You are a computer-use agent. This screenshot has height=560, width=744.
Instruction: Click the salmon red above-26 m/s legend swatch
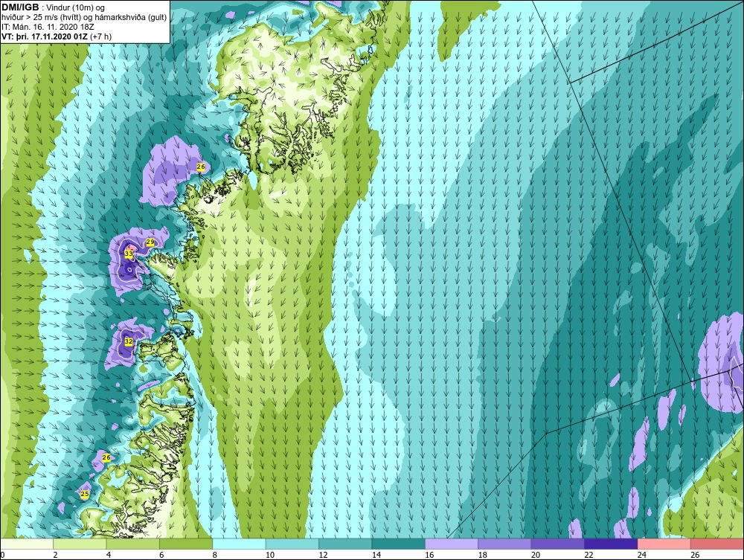tap(717, 544)
